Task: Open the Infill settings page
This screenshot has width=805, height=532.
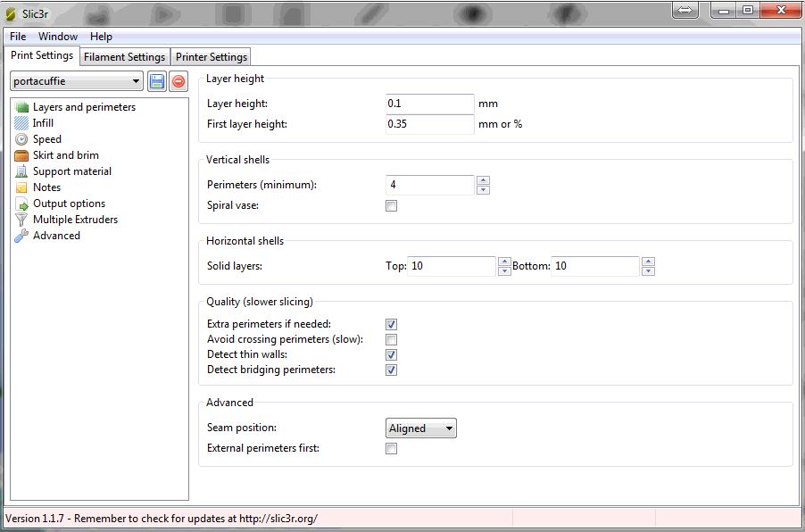Action: tap(43, 123)
